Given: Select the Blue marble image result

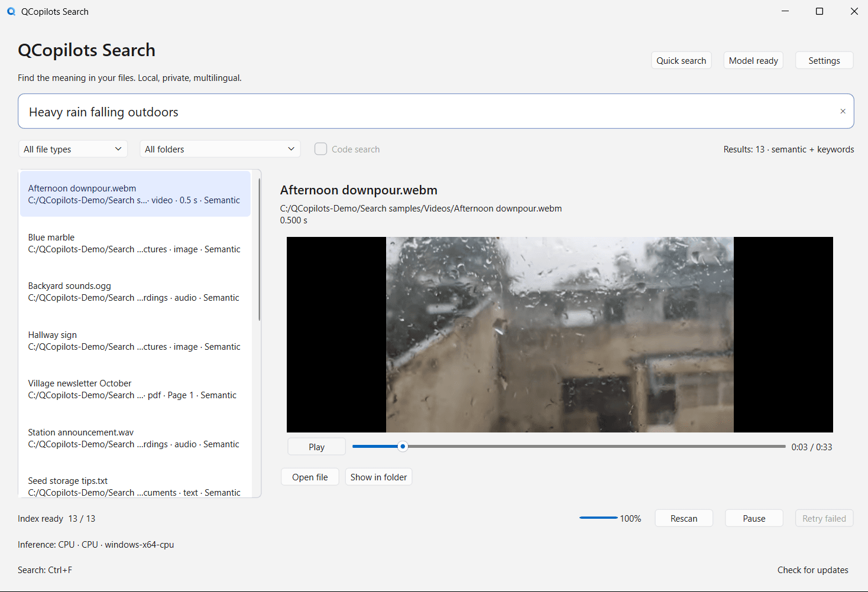Looking at the screenshot, I should (135, 243).
